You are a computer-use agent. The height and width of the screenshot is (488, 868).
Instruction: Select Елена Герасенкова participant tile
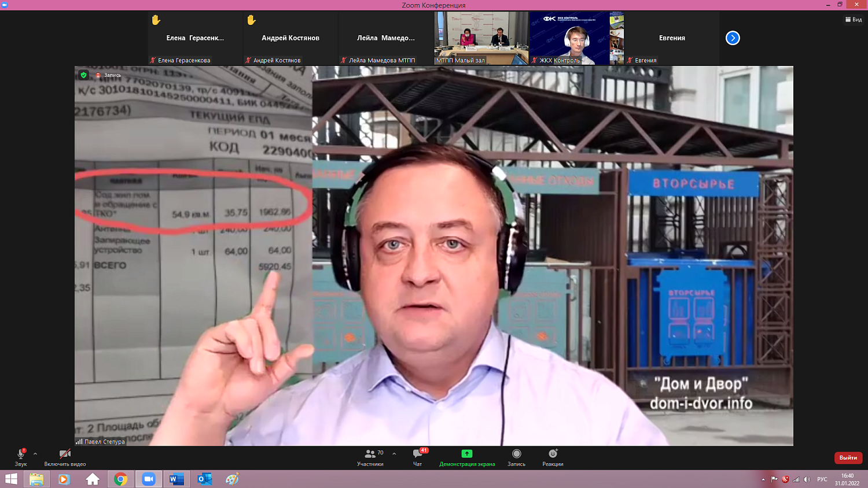click(x=195, y=38)
